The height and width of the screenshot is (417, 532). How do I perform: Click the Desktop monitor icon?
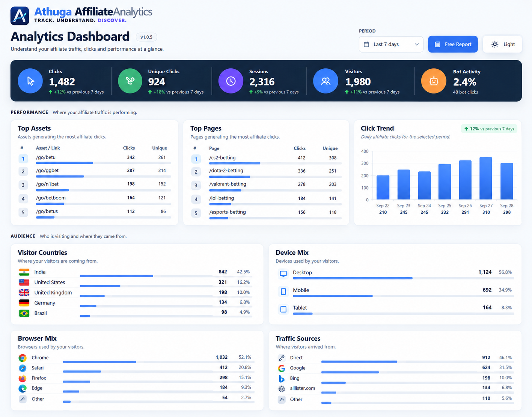point(283,274)
